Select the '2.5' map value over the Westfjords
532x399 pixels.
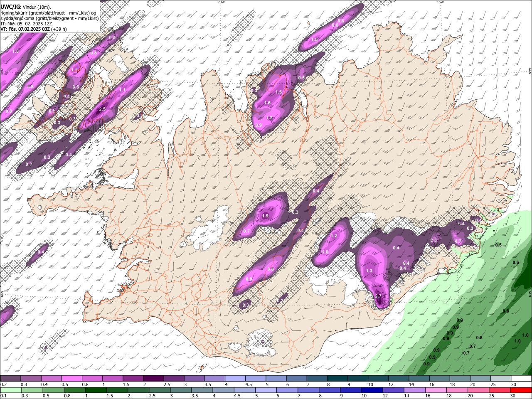point(102,109)
